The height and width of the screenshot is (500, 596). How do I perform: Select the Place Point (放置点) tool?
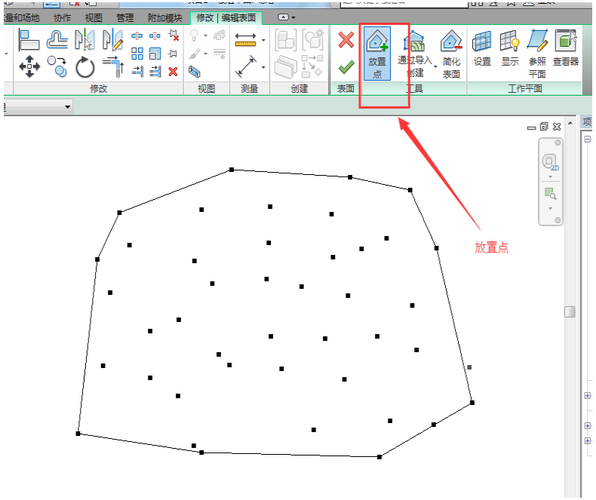point(377,54)
